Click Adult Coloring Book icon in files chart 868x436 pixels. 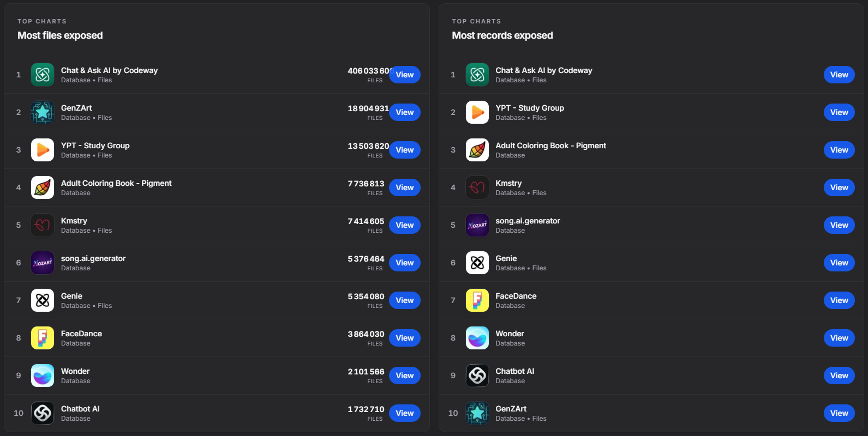43,187
